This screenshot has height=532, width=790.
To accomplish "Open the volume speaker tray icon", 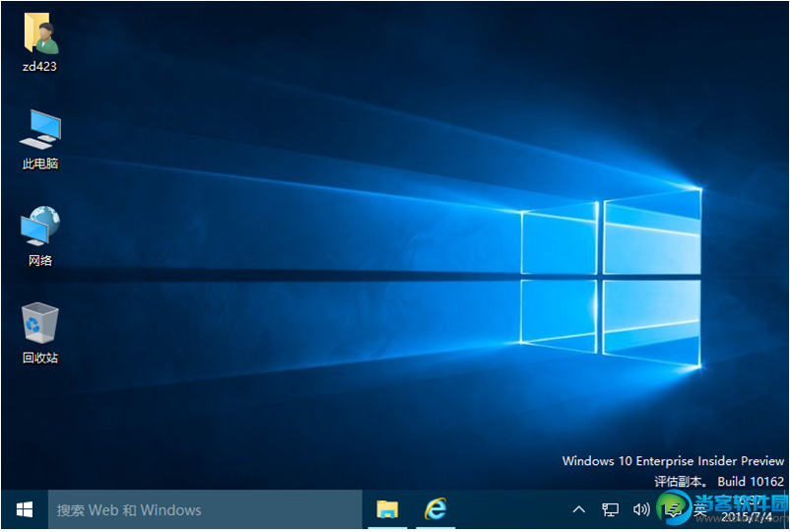I will click(641, 510).
